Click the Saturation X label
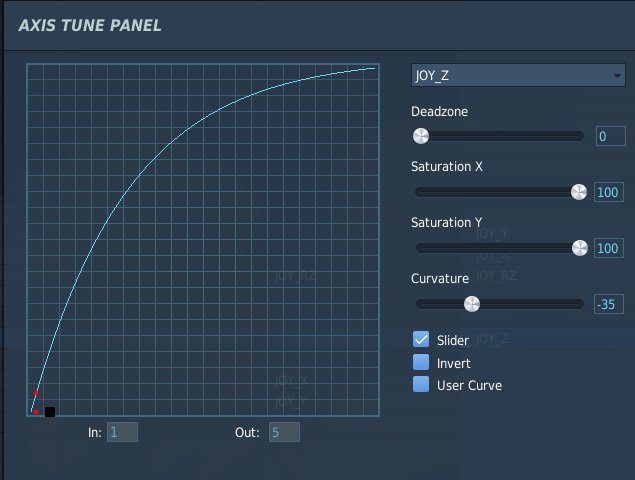This screenshot has height=480, width=635. coord(447,166)
